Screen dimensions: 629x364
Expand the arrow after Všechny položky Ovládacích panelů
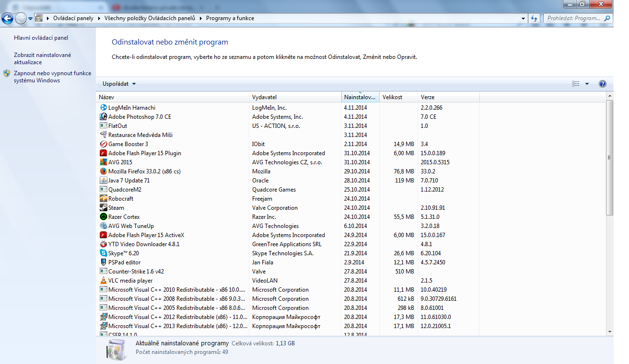pyautogui.click(x=201, y=18)
